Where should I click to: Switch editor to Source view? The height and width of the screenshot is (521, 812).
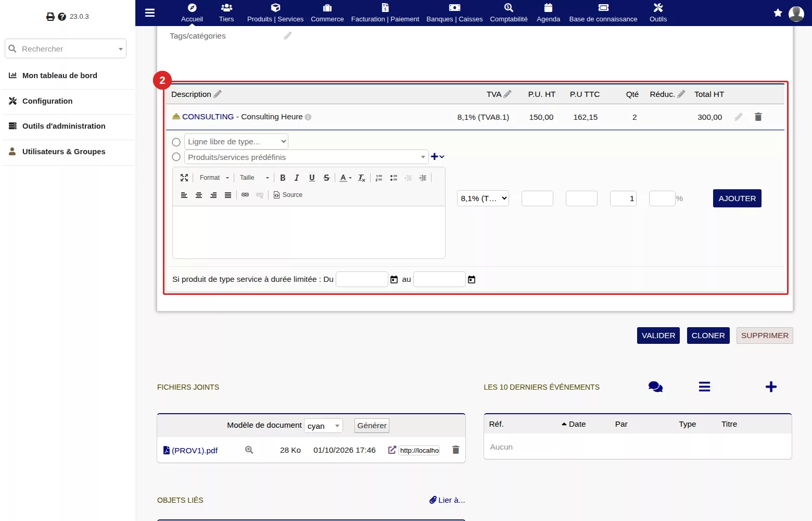tap(288, 195)
